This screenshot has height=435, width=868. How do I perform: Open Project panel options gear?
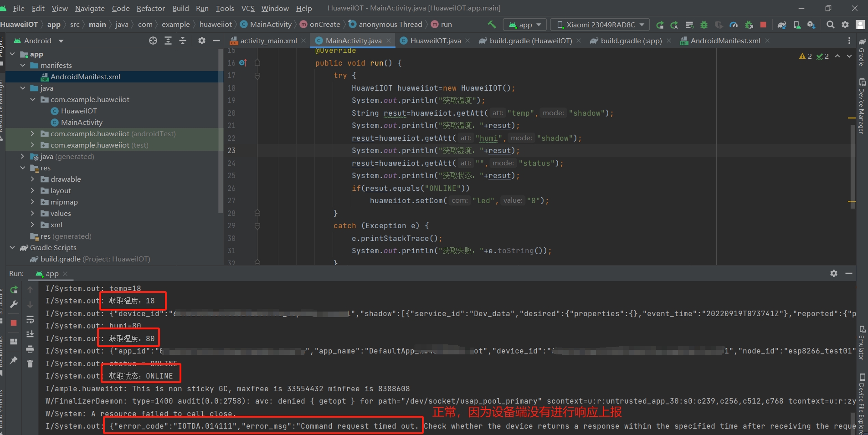coord(202,41)
